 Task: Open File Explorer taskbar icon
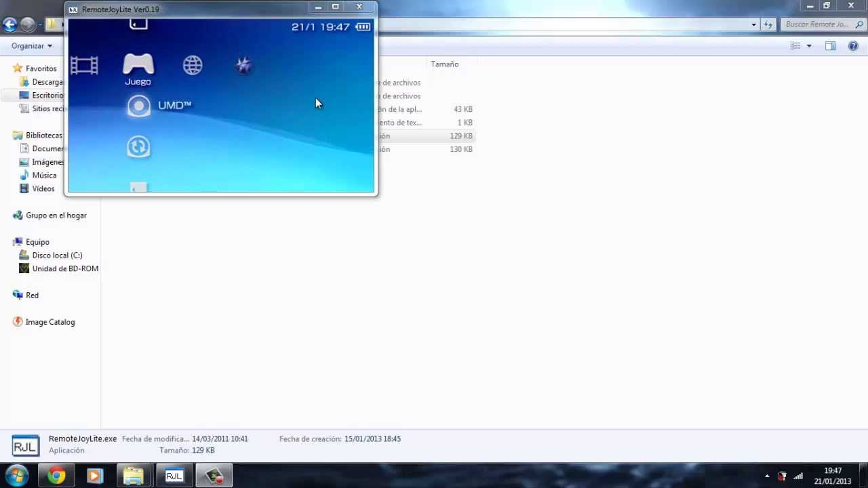click(134, 476)
